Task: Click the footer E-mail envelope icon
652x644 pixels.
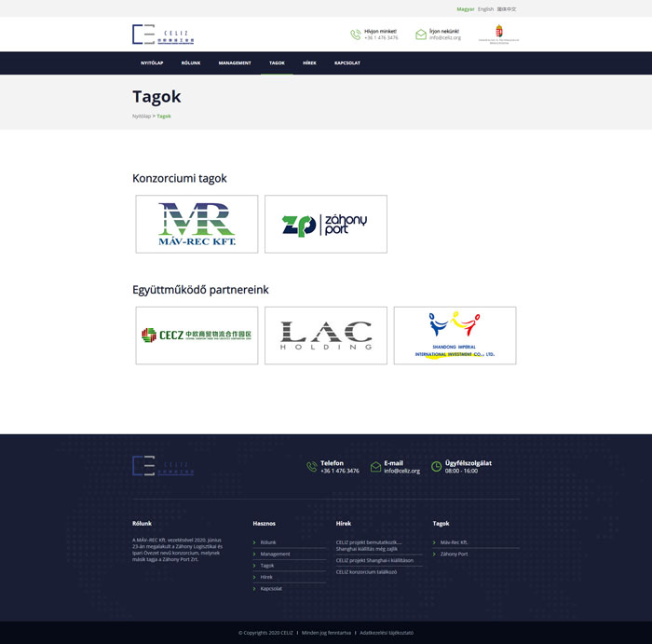Action: 375,467
